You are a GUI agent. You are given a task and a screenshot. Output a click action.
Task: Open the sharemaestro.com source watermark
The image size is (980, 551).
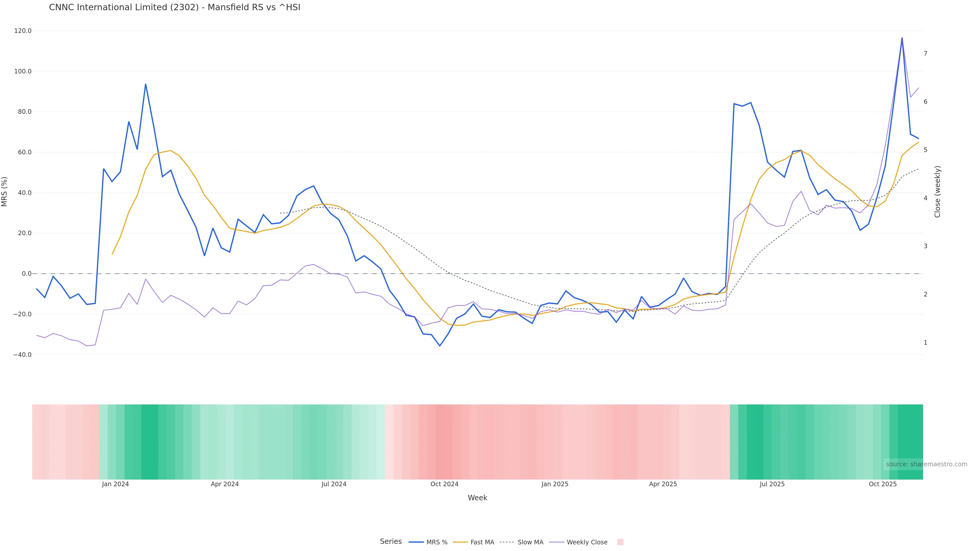coord(926,464)
